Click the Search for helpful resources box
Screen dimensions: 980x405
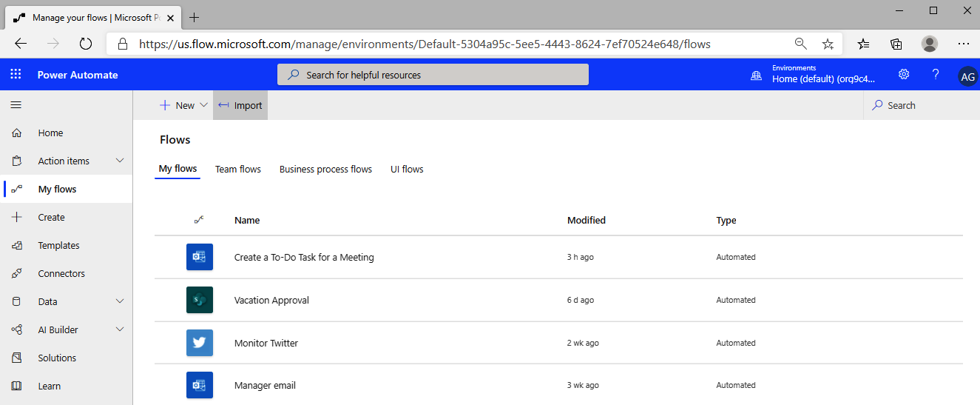pos(433,75)
